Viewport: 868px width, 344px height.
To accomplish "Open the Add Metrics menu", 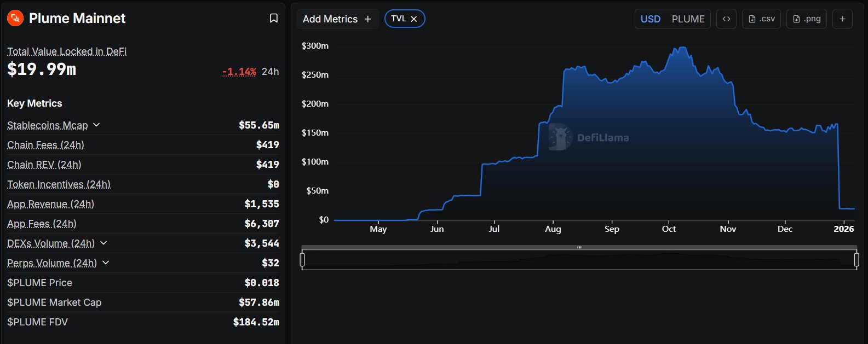I will pyautogui.click(x=337, y=19).
